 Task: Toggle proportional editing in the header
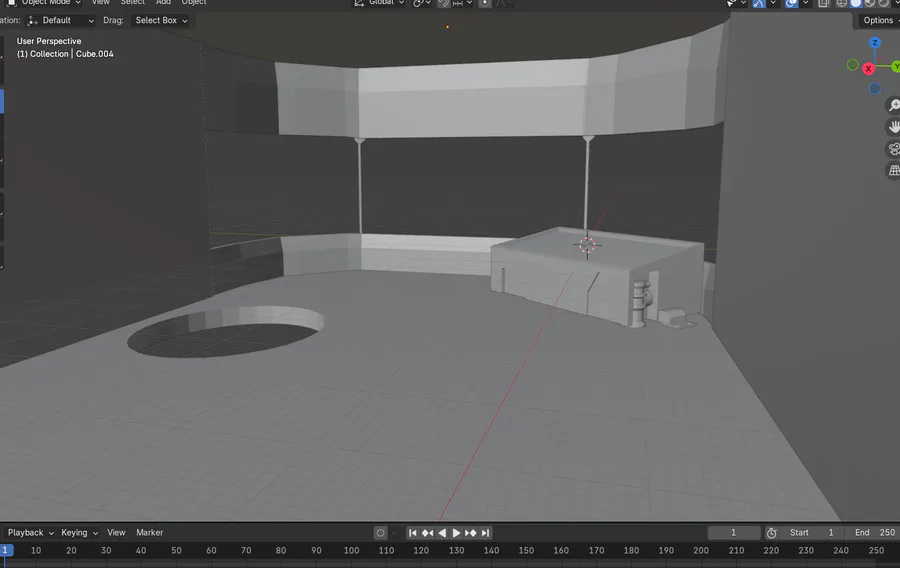[x=485, y=3]
